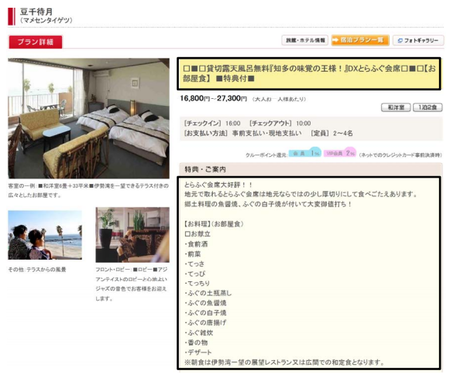Click the ・前菜 menu line
Viewport: 450px width, 374px height.
pos(193,254)
